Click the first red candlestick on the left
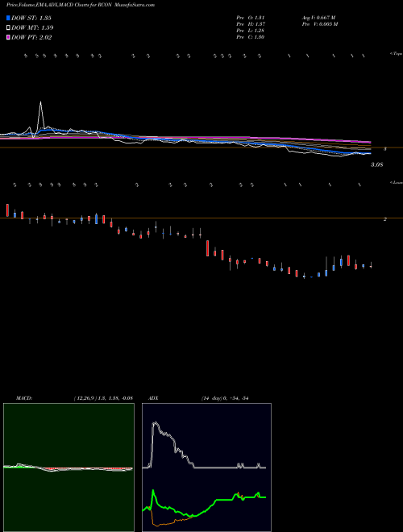 click(7, 210)
